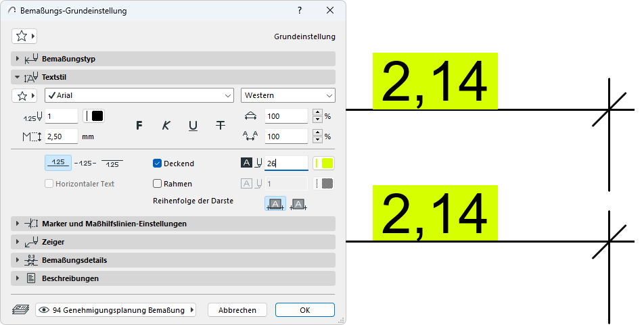Open the yellow background pen color swatch

coord(323,164)
